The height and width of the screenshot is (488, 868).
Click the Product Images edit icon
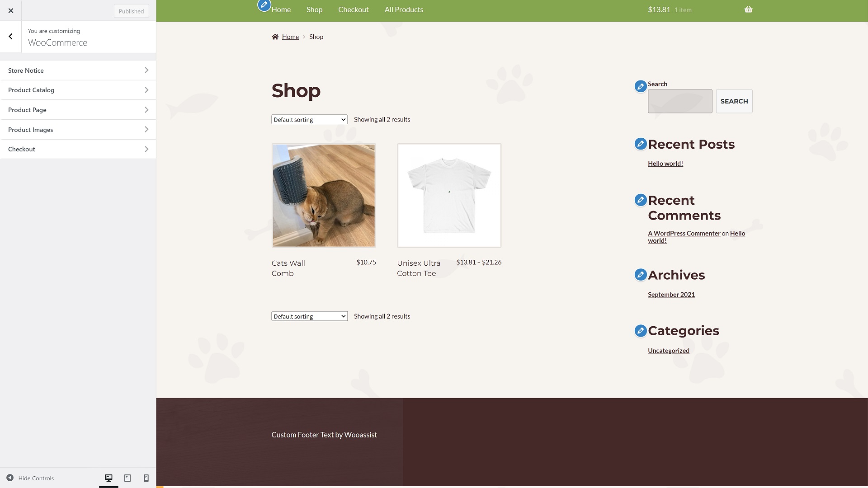pos(146,129)
